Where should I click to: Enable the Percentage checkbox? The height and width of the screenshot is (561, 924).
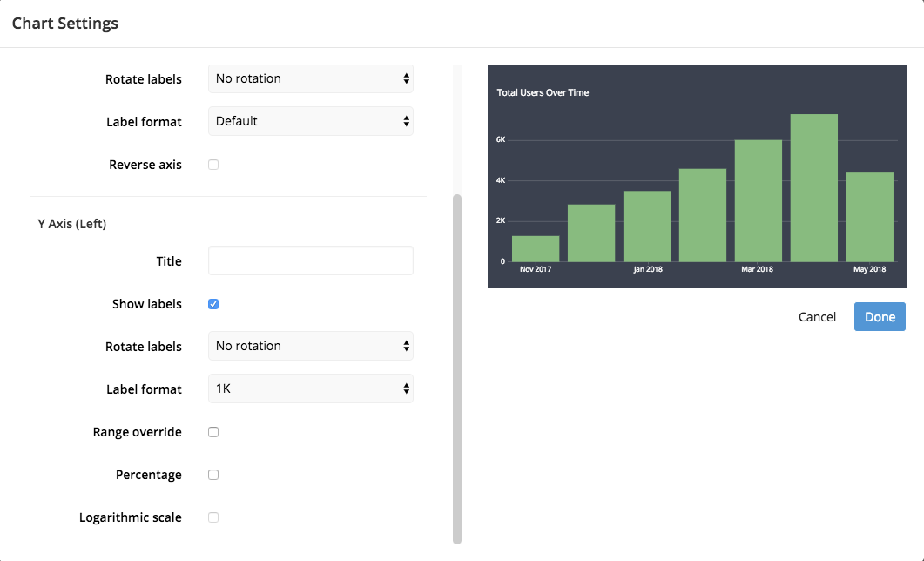[213, 475]
